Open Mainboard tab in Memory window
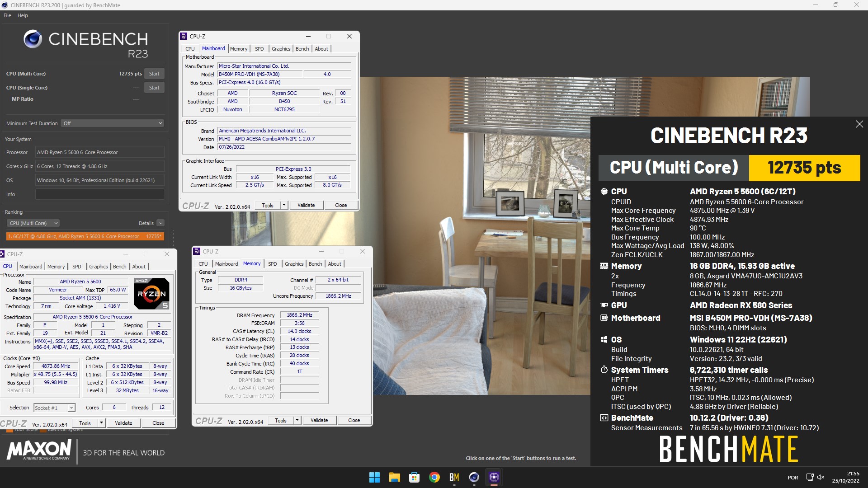This screenshot has height=488, width=868. pos(226,264)
